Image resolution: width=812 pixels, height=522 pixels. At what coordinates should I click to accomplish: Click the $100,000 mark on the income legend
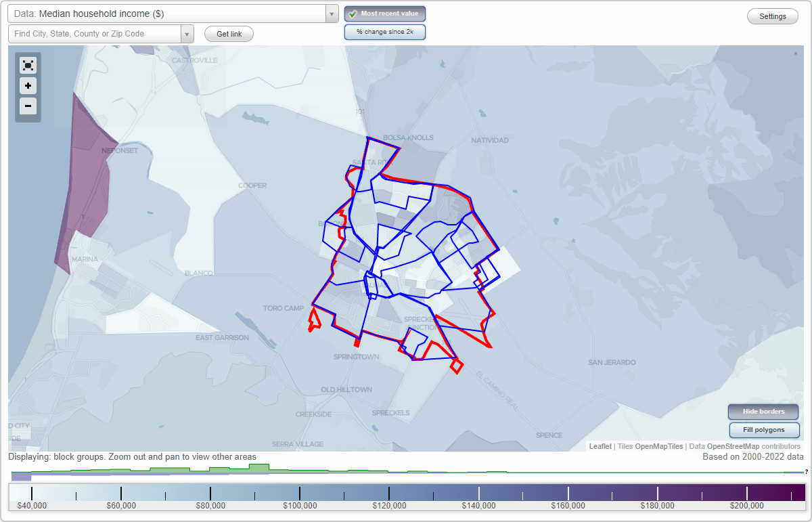click(300, 505)
